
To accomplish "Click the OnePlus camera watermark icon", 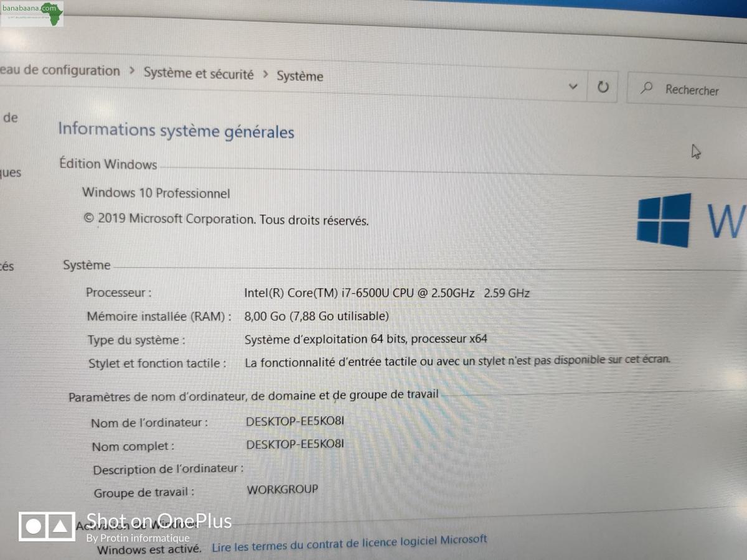I will pyautogui.click(x=47, y=526).
